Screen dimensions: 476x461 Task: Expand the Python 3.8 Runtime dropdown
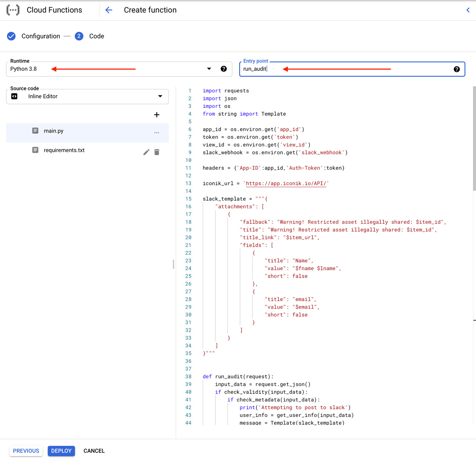[x=209, y=69]
